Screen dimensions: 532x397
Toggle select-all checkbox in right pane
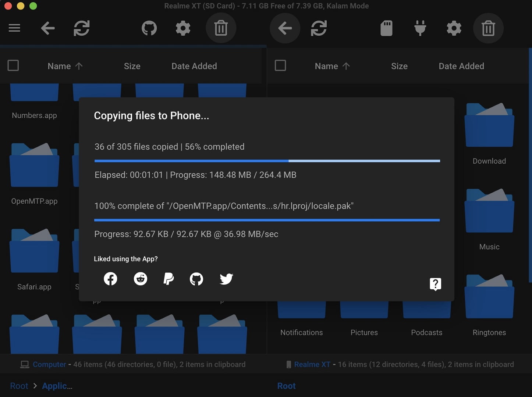280,65
